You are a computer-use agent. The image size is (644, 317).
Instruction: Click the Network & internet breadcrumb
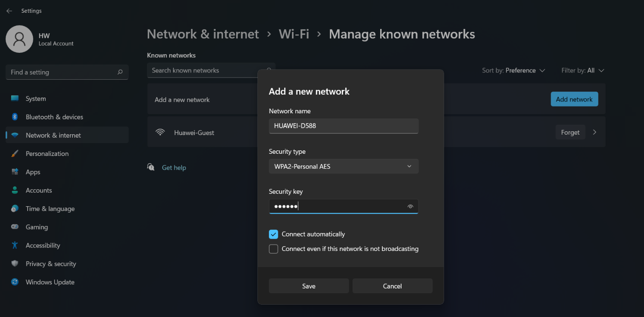[203, 34]
